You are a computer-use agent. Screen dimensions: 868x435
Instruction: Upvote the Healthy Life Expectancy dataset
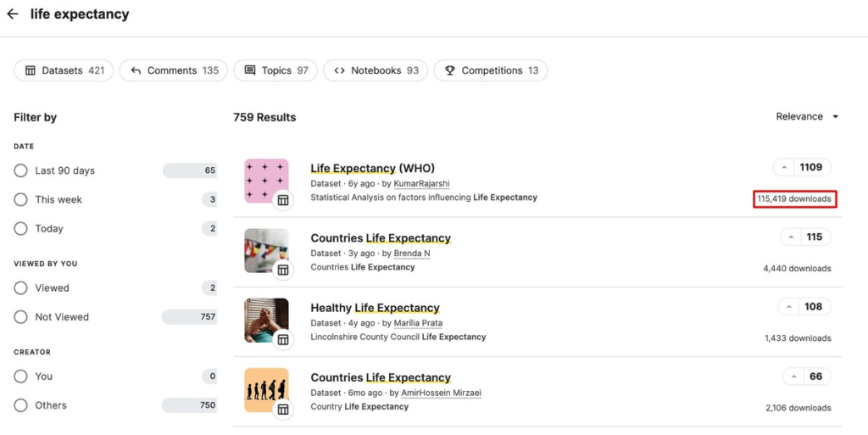(x=789, y=307)
